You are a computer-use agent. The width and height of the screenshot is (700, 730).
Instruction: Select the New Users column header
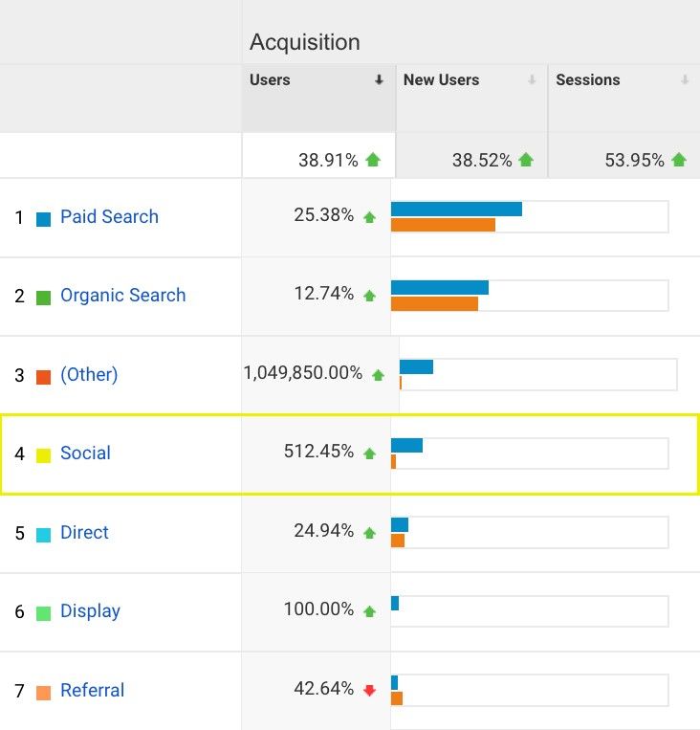441,80
